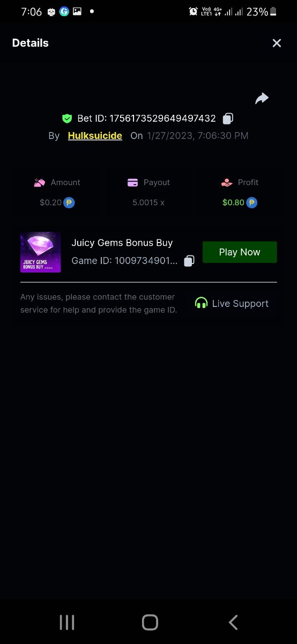Tap the Juicy Gems Bonus Buy title
Screen dimensions: 297x644
[x=122, y=243]
